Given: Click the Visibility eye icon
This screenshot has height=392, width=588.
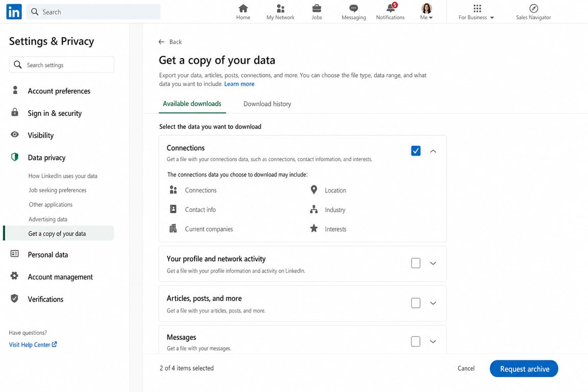Looking at the screenshot, I should 15,134.
